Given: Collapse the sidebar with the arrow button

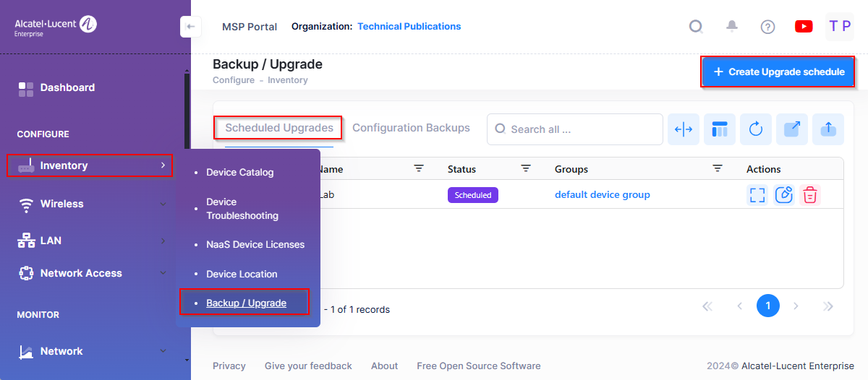Looking at the screenshot, I should tap(190, 27).
